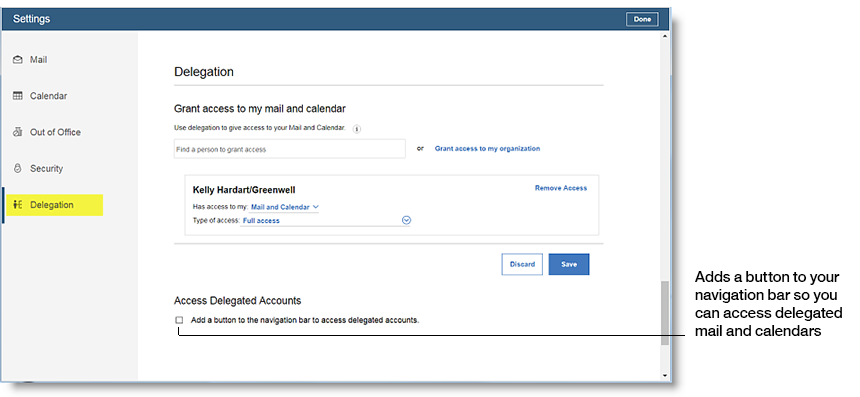Open the Mail and Calendar access dropdown

(285, 207)
